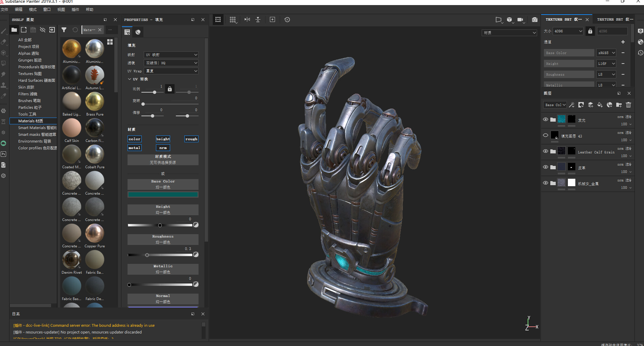
Task: Select the Copper Pure material thumbnail
Action: 94,233
